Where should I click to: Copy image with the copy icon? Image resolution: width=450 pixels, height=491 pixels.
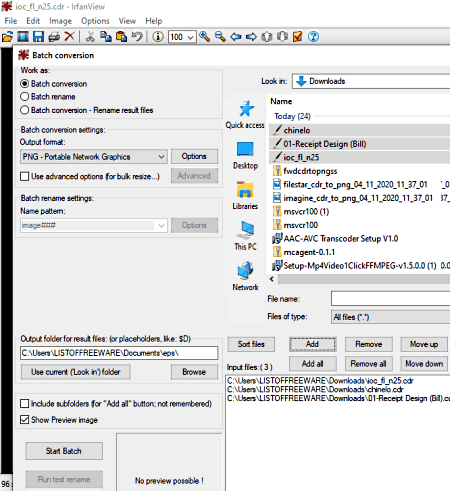[x=106, y=37]
